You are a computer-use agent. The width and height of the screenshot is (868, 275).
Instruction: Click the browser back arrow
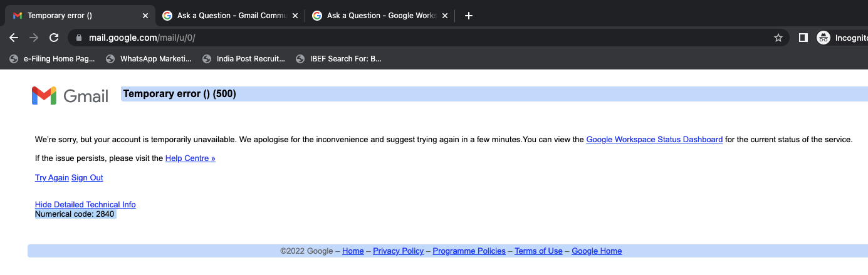pos(14,38)
